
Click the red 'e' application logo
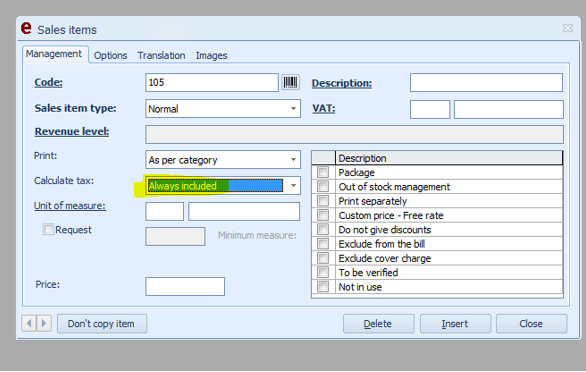pyautogui.click(x=26, y=28)
